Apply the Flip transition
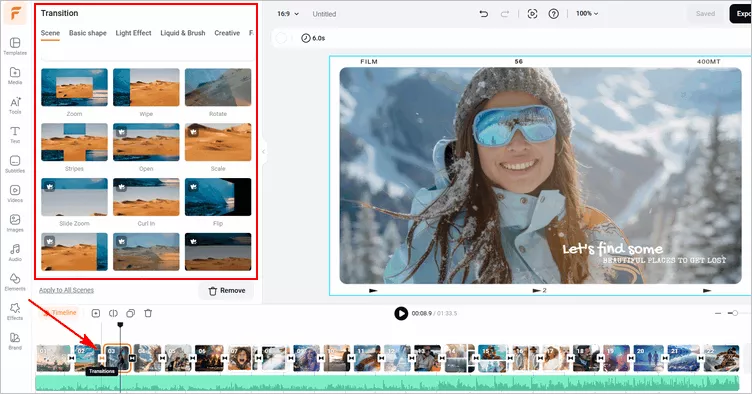Screen dimensions: 752x394 coord(218,197)
